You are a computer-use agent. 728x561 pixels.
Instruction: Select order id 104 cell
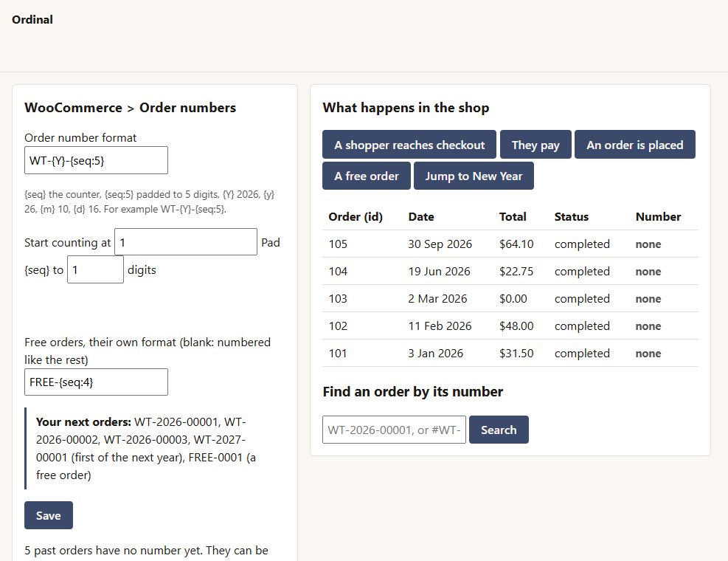click(338, 272)
